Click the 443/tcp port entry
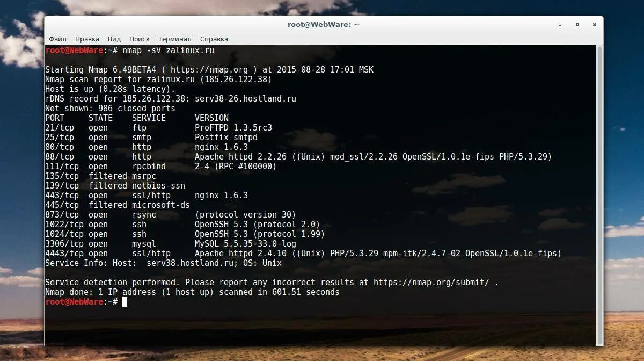 point(62,196)
